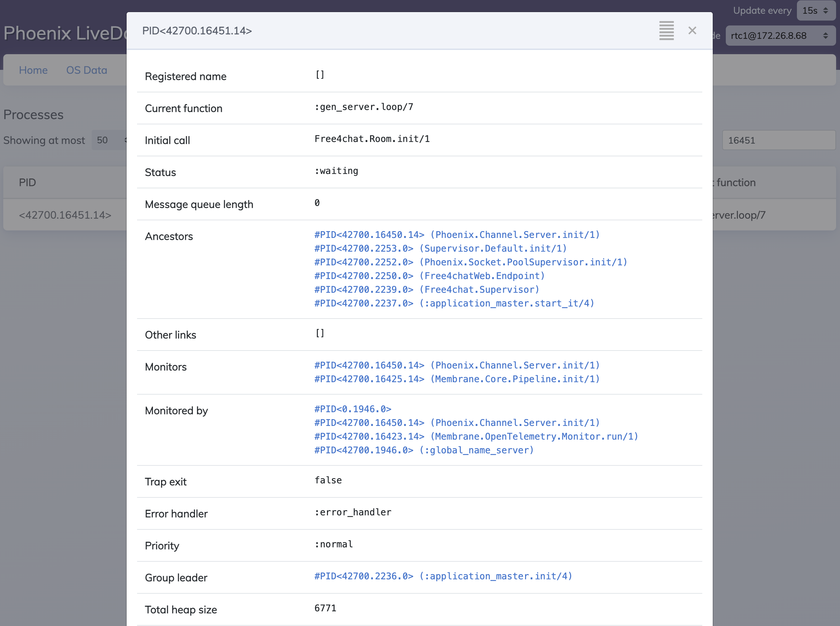Close the PID process details modal

(x=692, y=30)
